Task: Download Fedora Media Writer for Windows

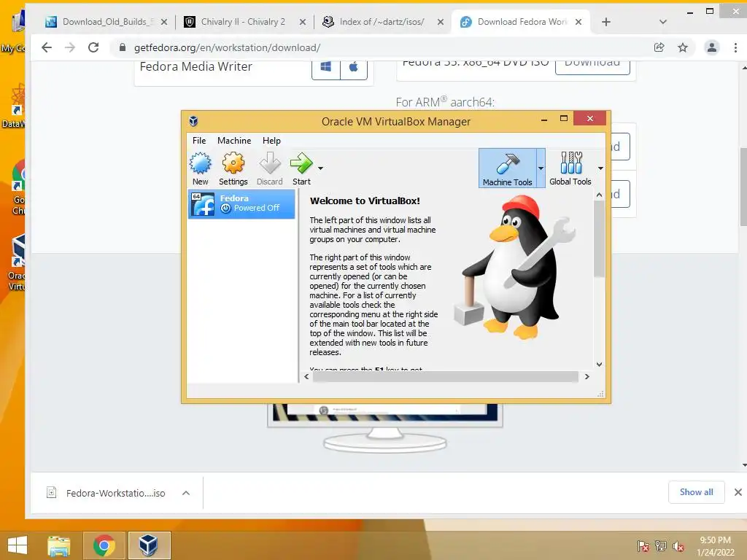Action: 326,67
